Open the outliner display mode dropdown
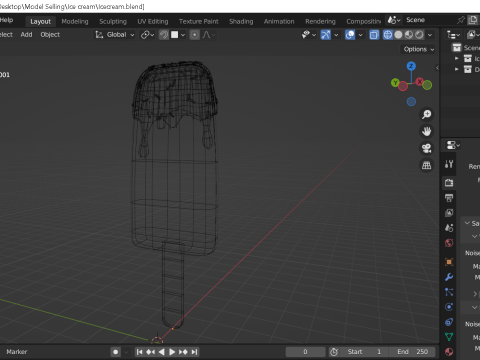This screenshot has height=360, width=480. [473, 35]
